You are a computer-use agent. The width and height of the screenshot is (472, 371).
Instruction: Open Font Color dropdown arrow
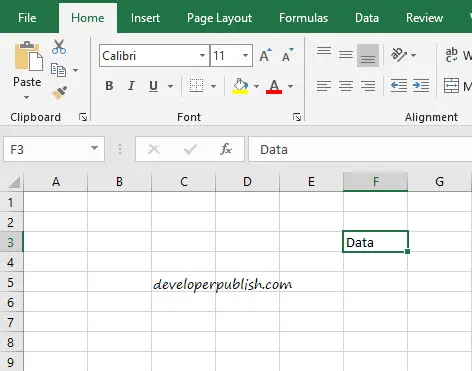tap(290, 86)
